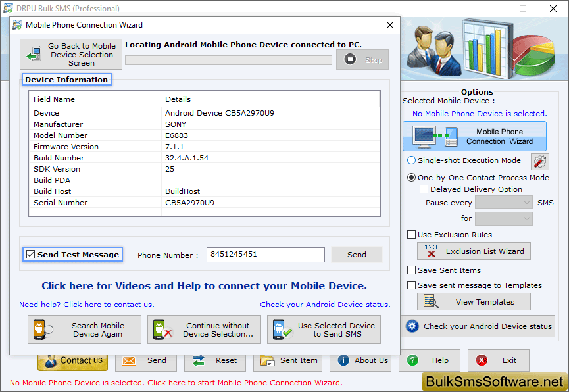Image resolution: width=569 pixels, height=392 pixels.
Task: Open the Pause every SMS dropdown
Action: pyautogui.click(x=504, y=203)
